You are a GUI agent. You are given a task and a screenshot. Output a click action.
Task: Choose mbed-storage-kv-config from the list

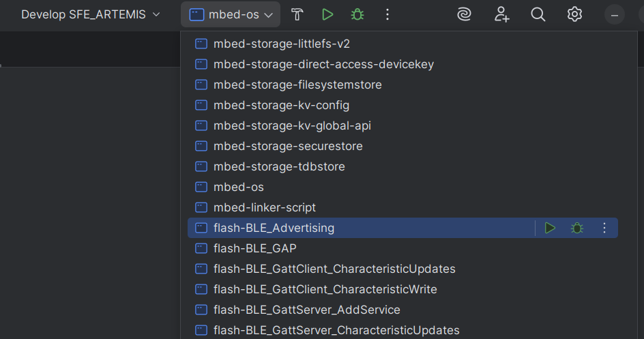402,106
